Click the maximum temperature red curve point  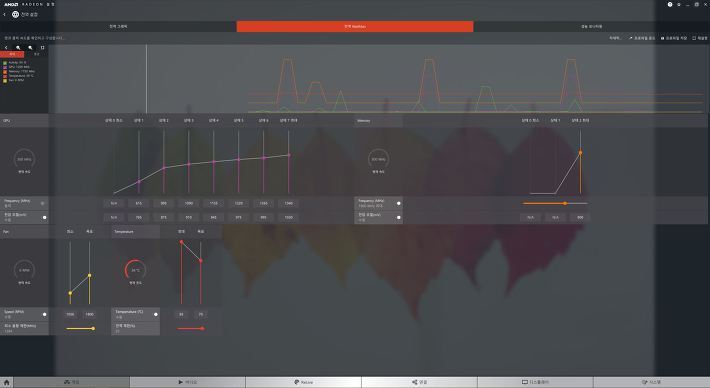[x=182, y=242]
